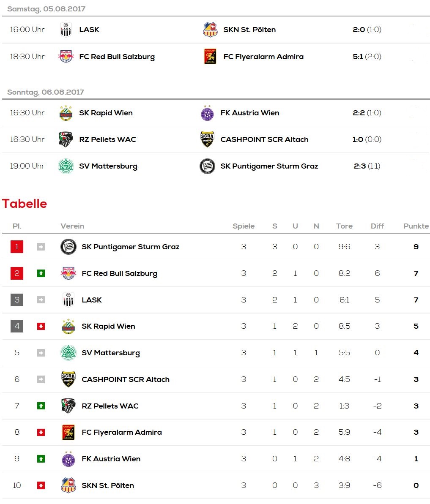Viewport: 430px width, 504px height.
Task: Click FC Flyeralarm Admira crest in fixtures
Action: coord(210,56)
